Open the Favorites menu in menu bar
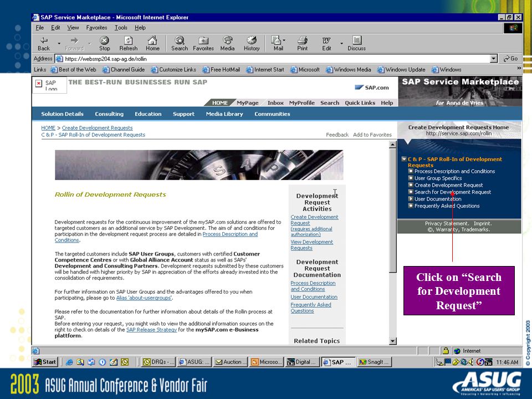Screen dimensions: 532x399 [x=96, y=28]
